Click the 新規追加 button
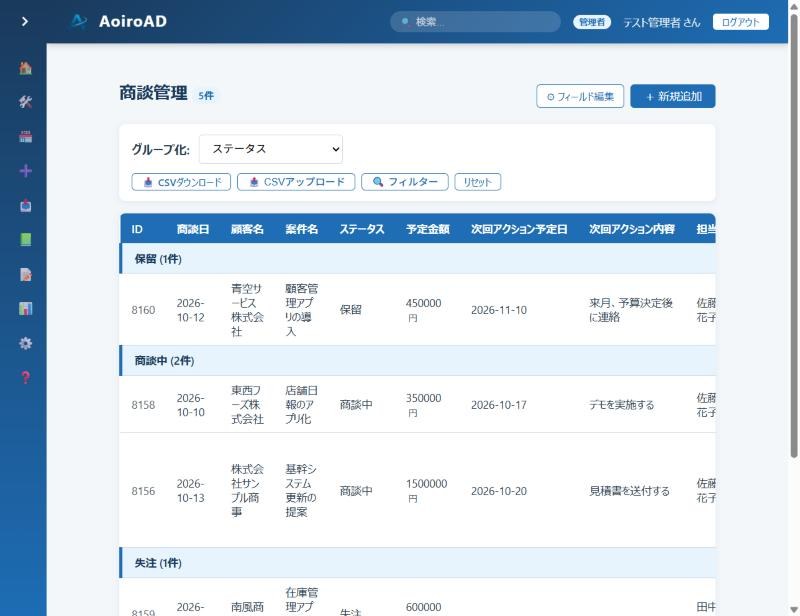 [673, 96]
